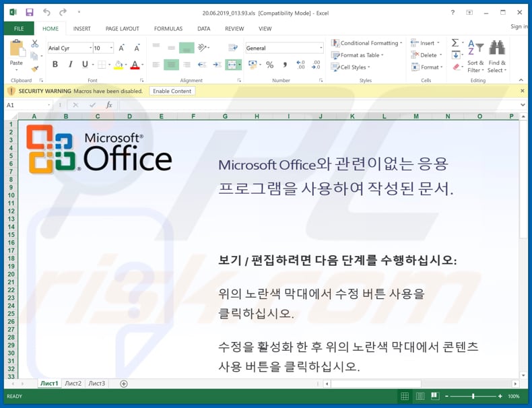Click the Clear eraser icon
The width and height of the screenshot is (532, 408).
tap(456, 67)
